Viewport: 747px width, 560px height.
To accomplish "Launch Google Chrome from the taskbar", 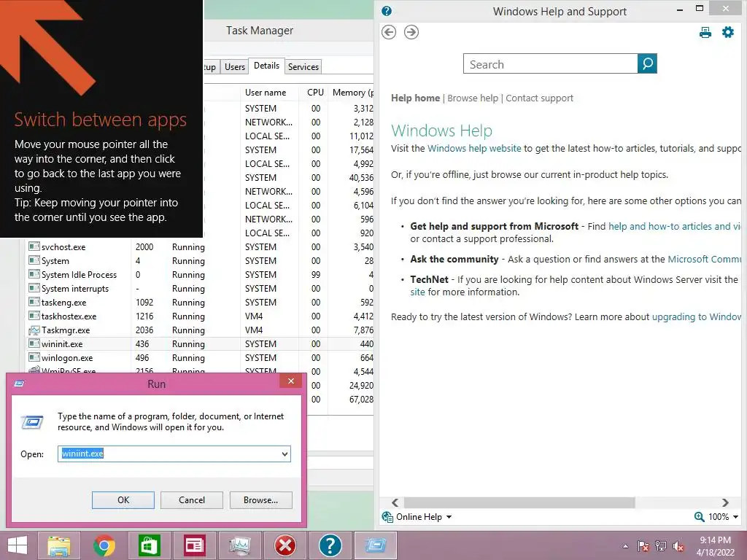I will click(104, 545).
